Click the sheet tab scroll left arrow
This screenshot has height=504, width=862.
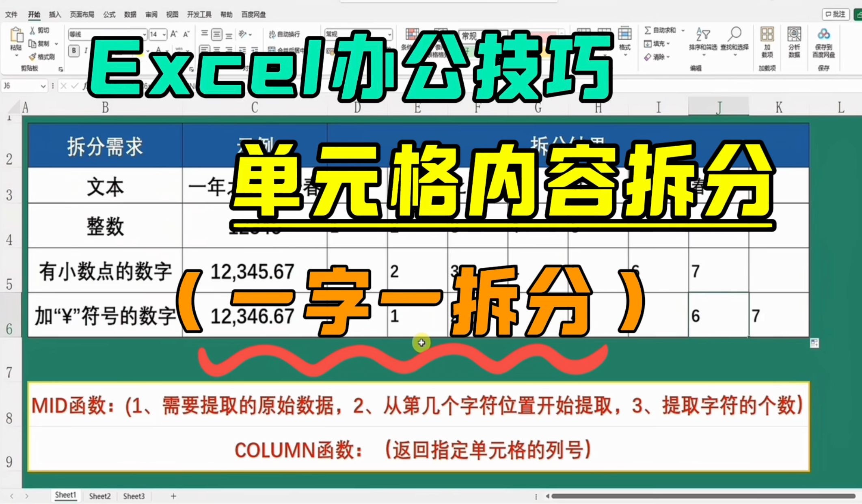pyautogui.click(x=12, y=496)
